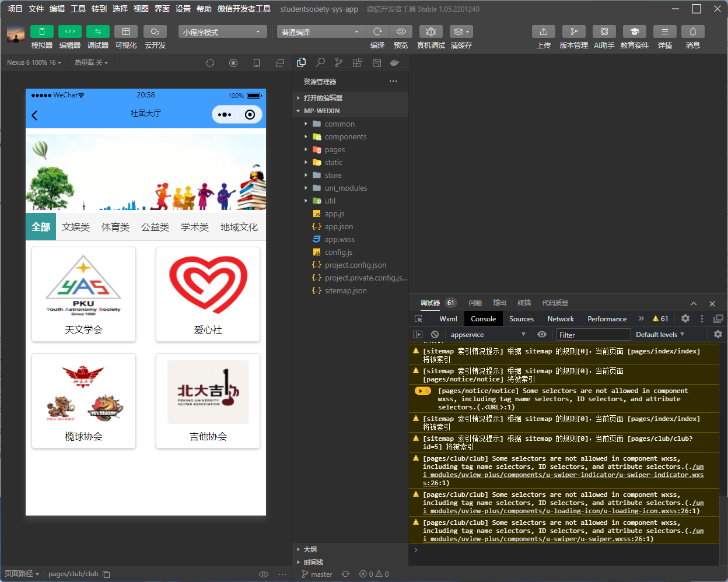Open cloud development (云开发)

tap(155, 31)
